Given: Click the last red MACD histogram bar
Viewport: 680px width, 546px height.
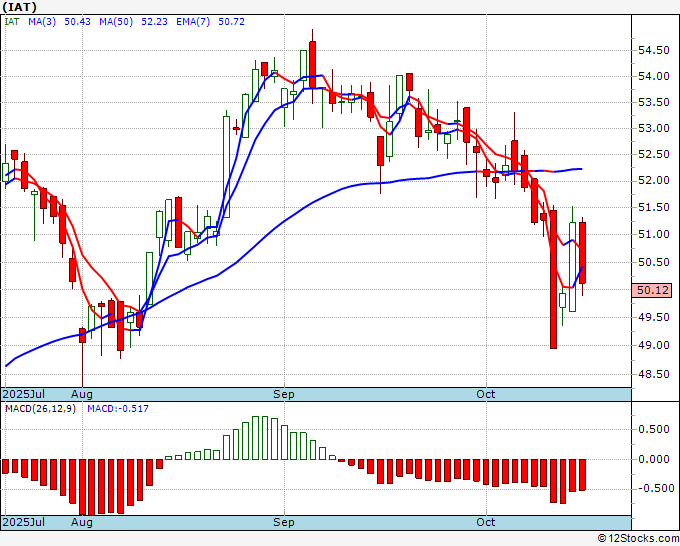Looking at the screenshot, I should pyautogui.click(x=582, y=475).
